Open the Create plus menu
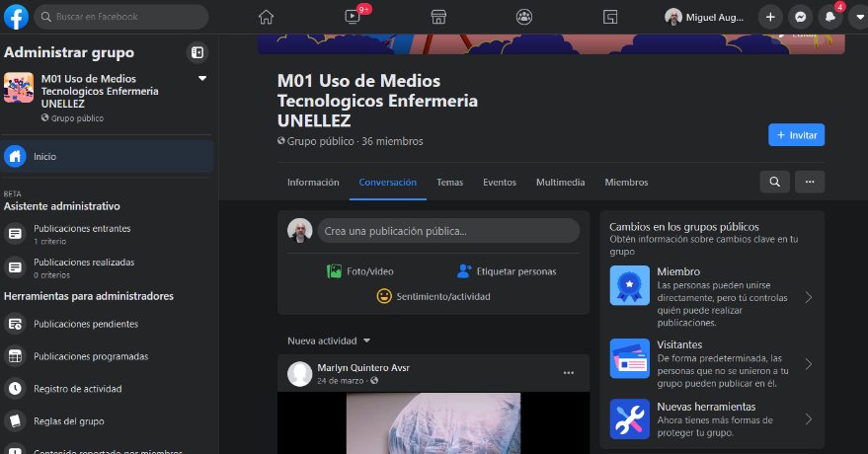 point(770,17)
